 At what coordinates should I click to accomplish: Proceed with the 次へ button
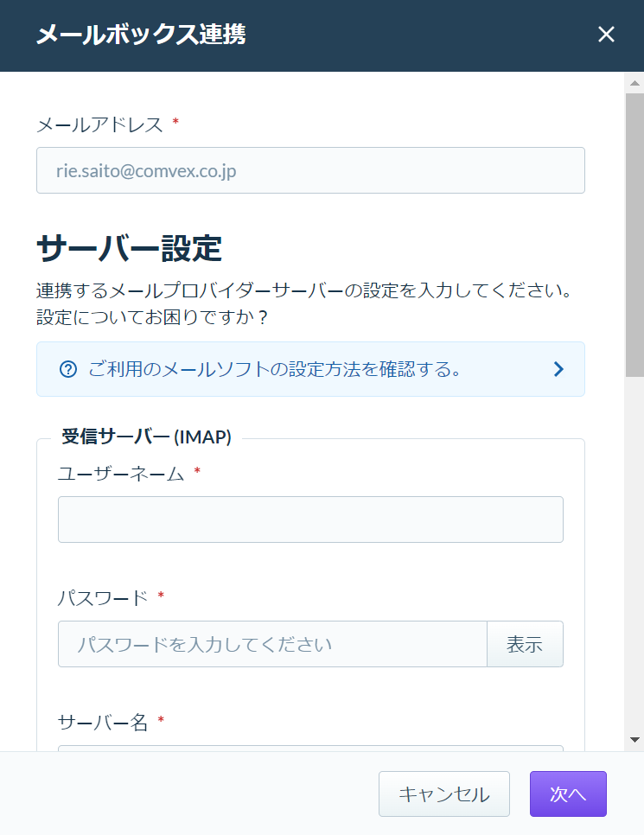[568, 794]
